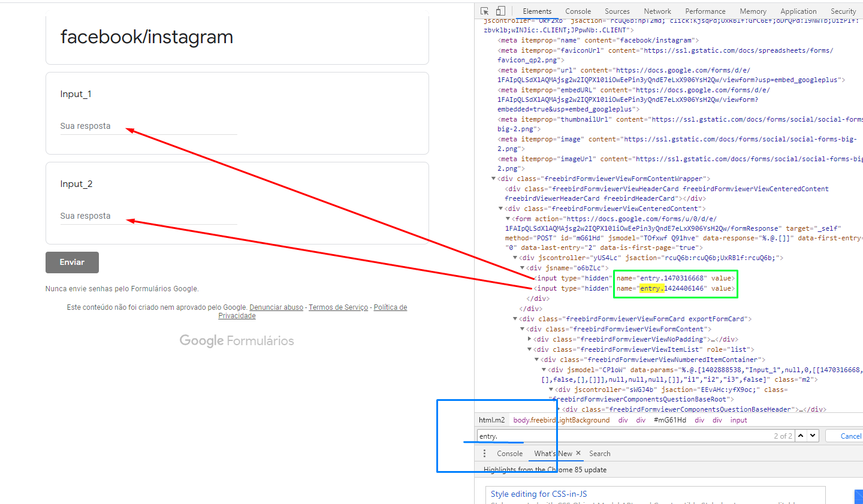The image size is (863, 504).
Task: Go to next search result arrow
Action: pyautogui.click(x=813, y=436)
